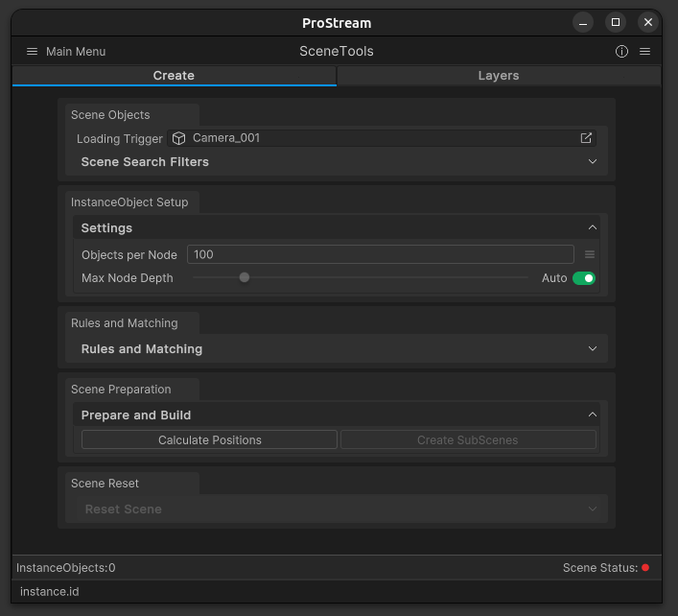Screen dimensions: 678x616
Task: Click the Scene Preparation group label
Action: click(x=121, y=390)
